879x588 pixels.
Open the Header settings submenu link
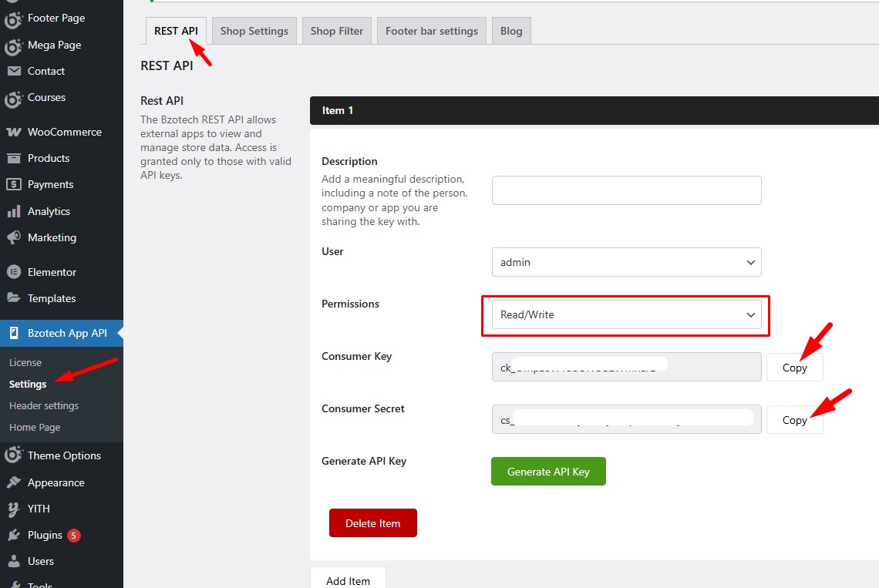pyautogui.click(x=44, y=406)
